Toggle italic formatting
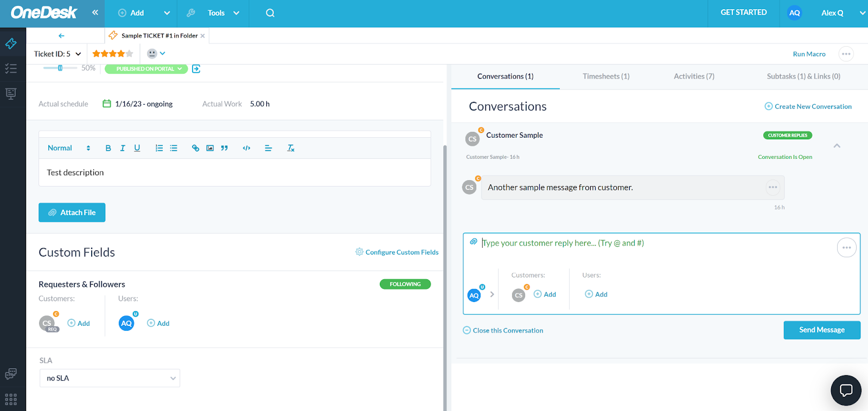The height and width of the screenshot is (411, 868). click(123, 148)
